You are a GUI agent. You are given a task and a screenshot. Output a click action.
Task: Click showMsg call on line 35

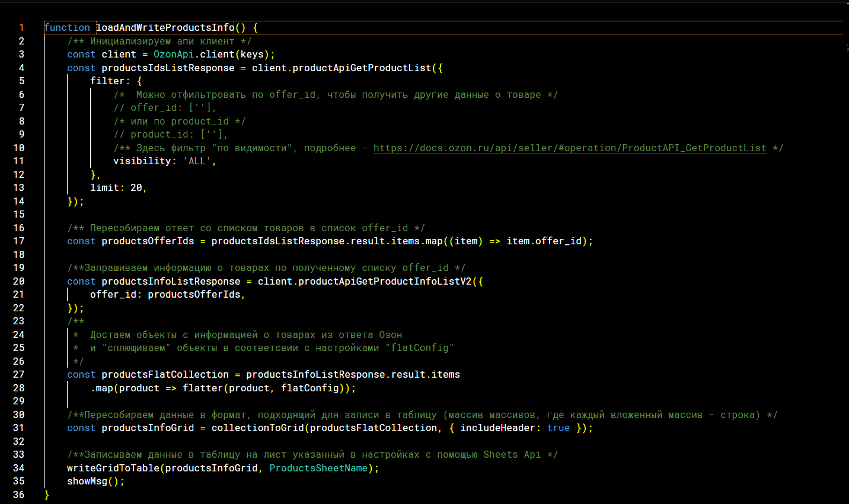tap(87, 481)
